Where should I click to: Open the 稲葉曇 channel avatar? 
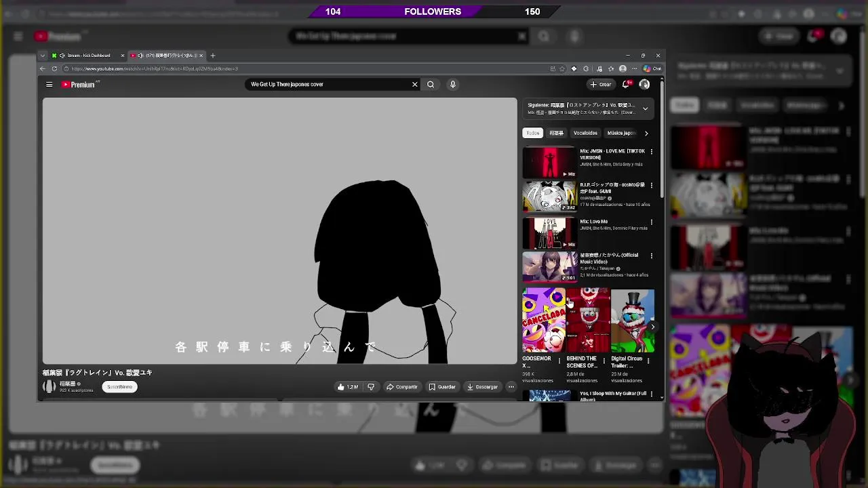[49, 387]
